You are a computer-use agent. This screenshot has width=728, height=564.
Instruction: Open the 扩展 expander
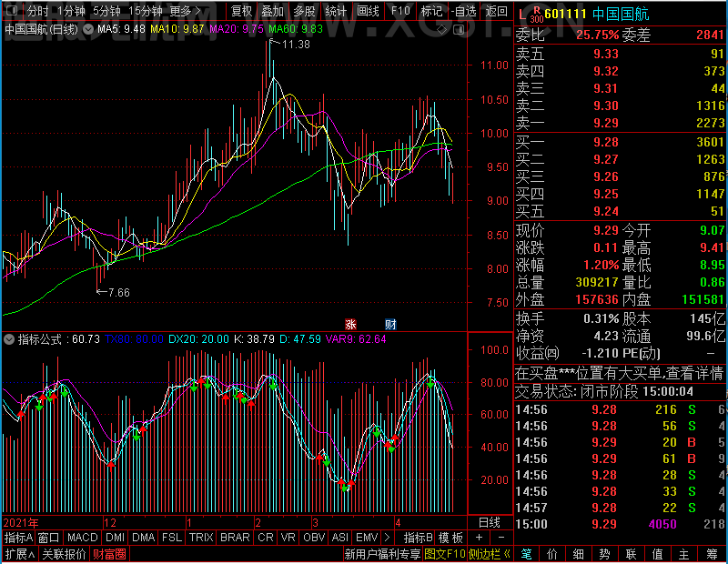coord(20,554)
